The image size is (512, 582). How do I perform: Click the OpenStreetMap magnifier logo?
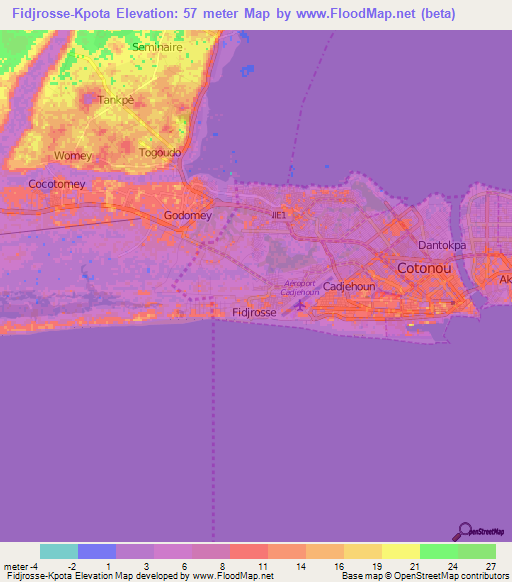(478, 532)
